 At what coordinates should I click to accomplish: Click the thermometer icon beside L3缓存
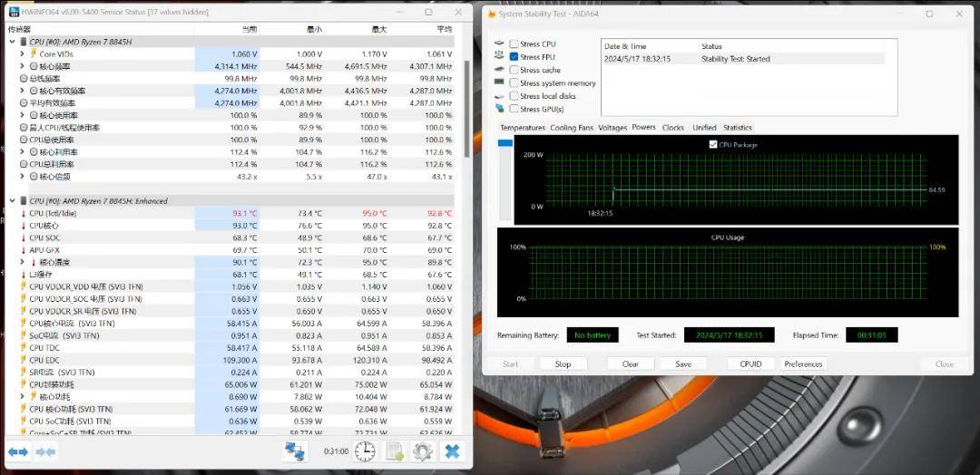click(24, 275)
